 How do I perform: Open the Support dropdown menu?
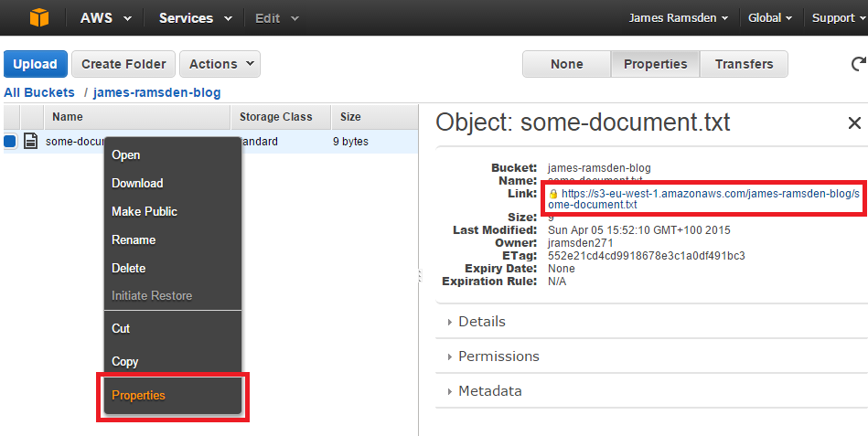[839, 17]
